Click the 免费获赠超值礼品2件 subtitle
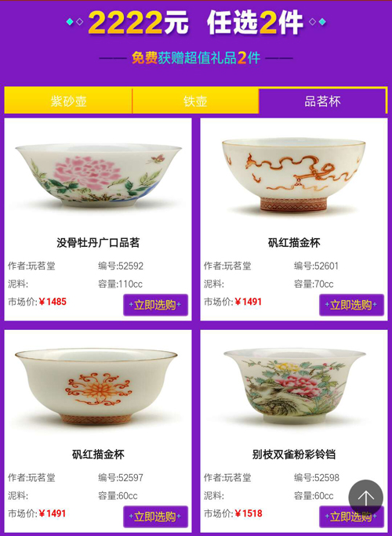Viewport: 392px width, 536px height. (x=196, y=58)
